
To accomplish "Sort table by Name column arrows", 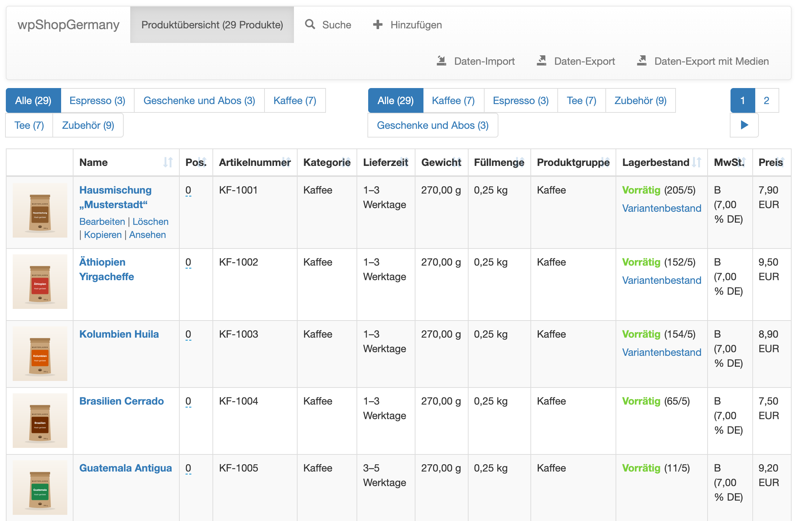I will [168, 162].
